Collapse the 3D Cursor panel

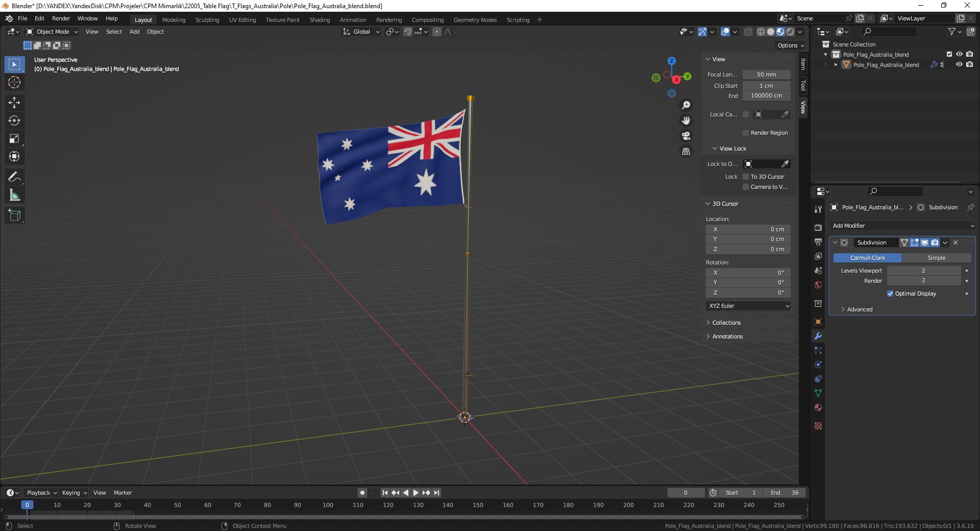[725, 204]
